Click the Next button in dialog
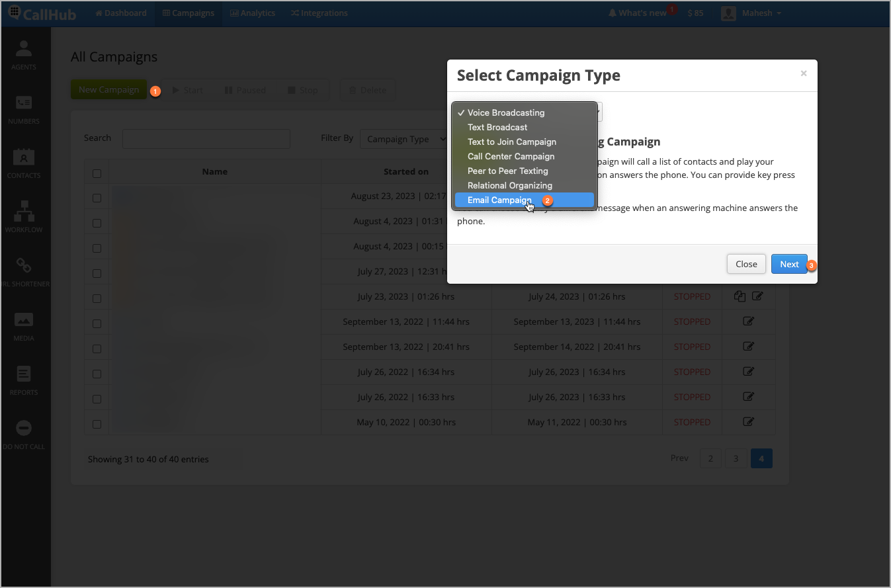Screen dimensions: 891x588 click(x=789, y=264)
